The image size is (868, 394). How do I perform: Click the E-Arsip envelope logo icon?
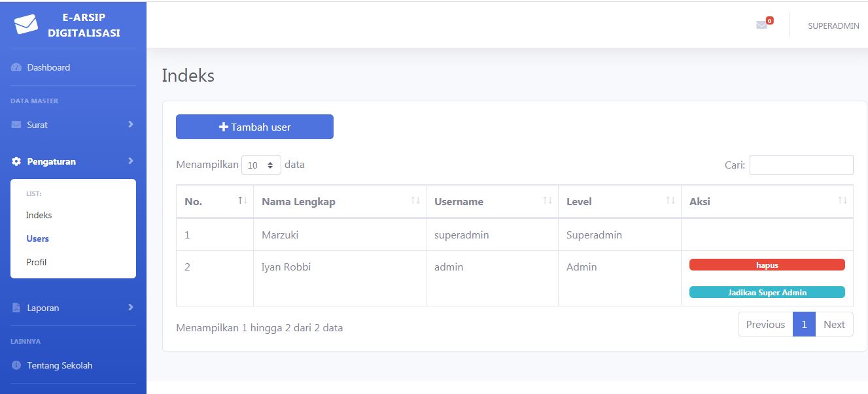click(26, 24)
